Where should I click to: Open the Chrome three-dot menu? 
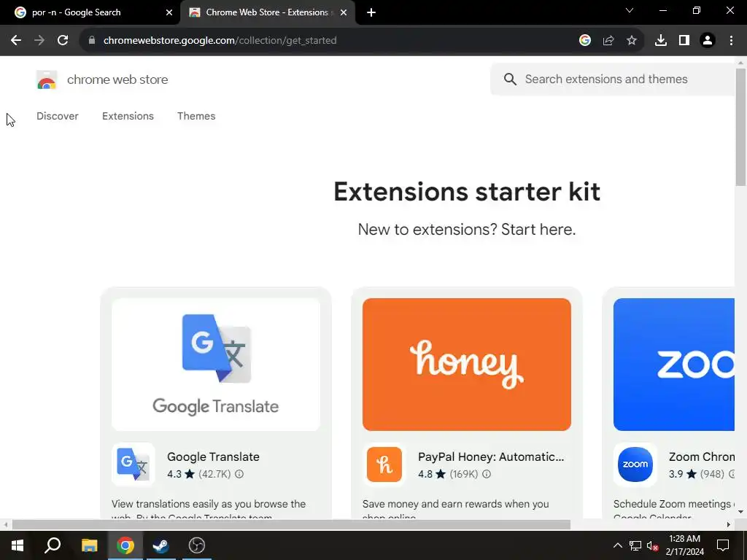point(731,41)
